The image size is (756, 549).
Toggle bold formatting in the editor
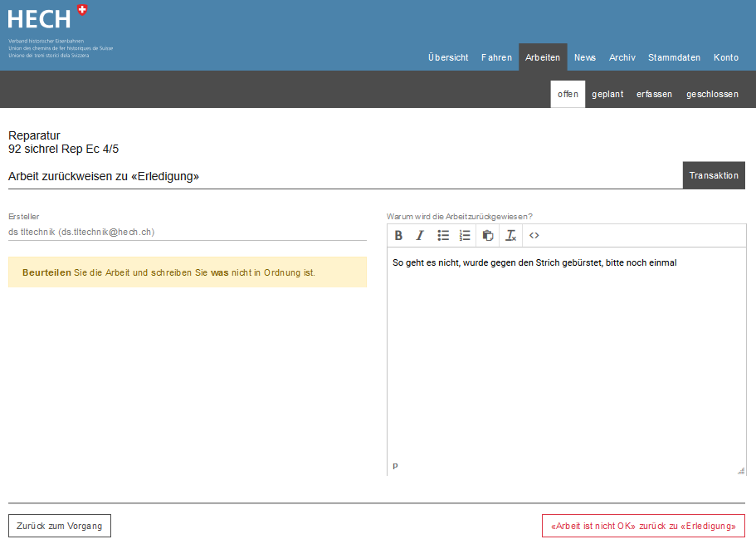(399, 236)
